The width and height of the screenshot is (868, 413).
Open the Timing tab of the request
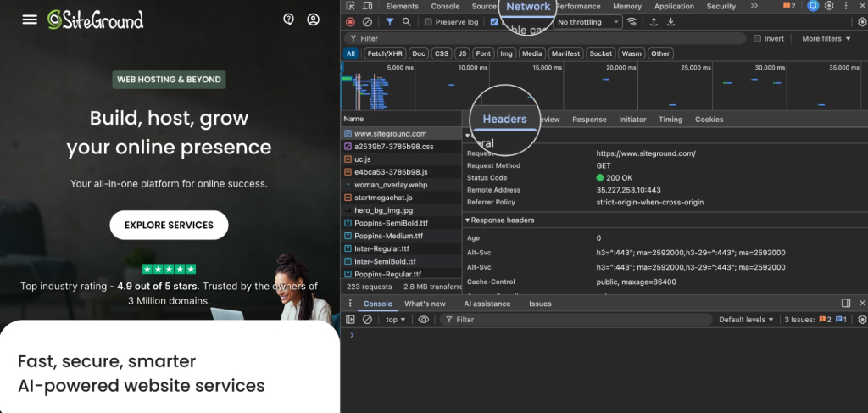670,120
